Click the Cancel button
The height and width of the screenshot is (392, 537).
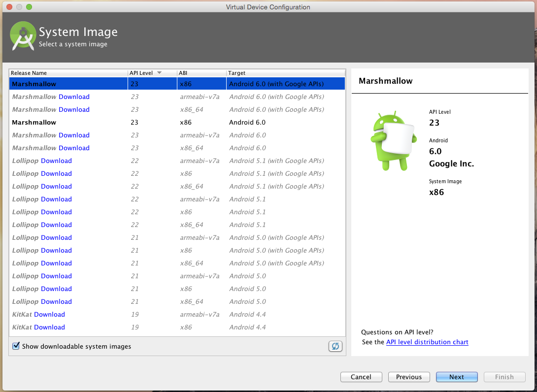tap(361, 377)
